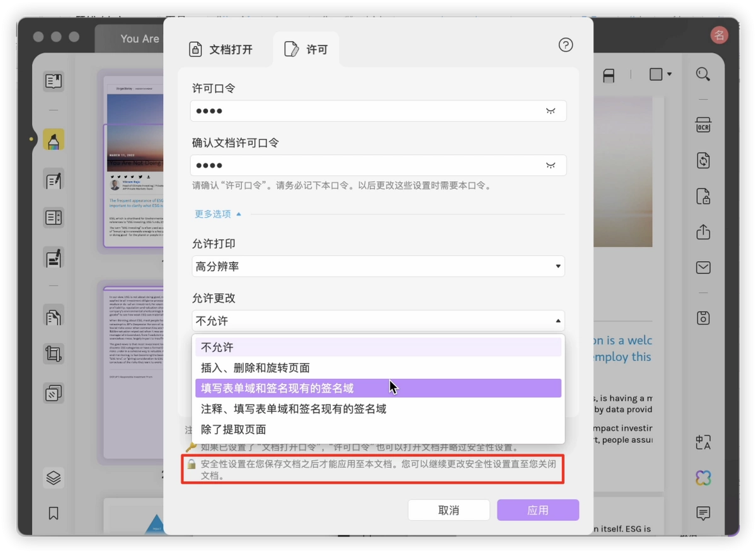756x553 pixels.
Task: Click the search magnifier icon
Action: pyautogui.click(x=703, y=74)
